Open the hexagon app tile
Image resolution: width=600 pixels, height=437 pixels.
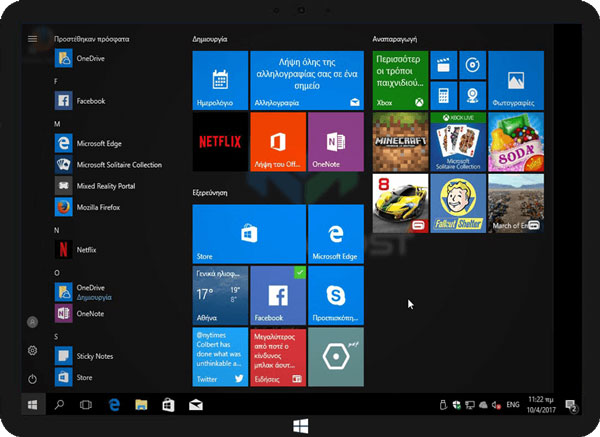pyautogui.click(x=336, y=357)
